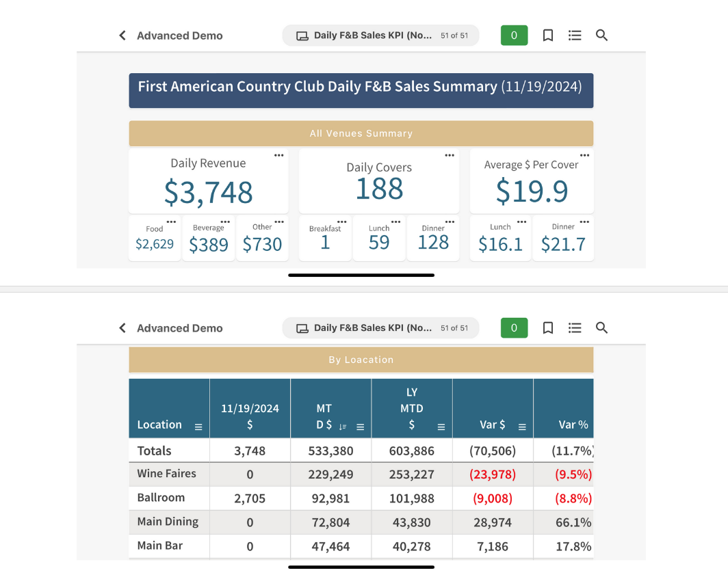Open the LY MTD $ column menu
728x577 pixels.
point(441,425)
